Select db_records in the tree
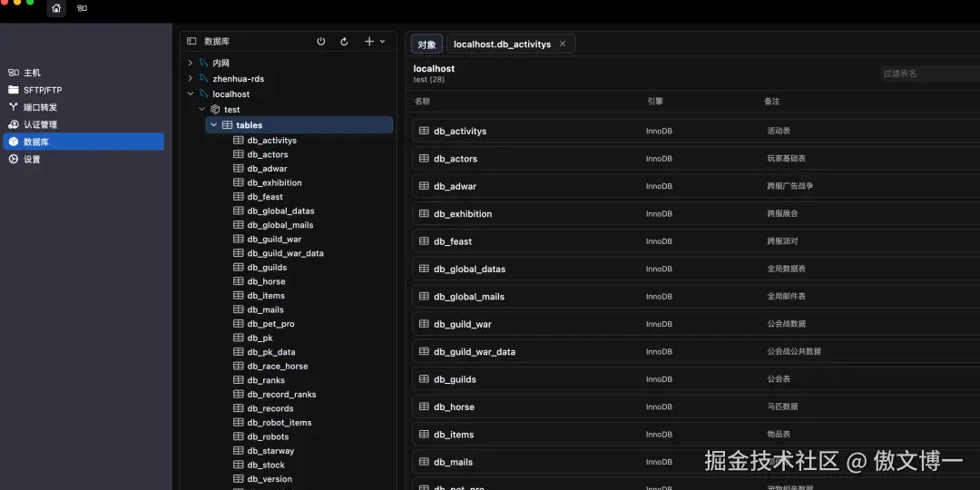 270,408
